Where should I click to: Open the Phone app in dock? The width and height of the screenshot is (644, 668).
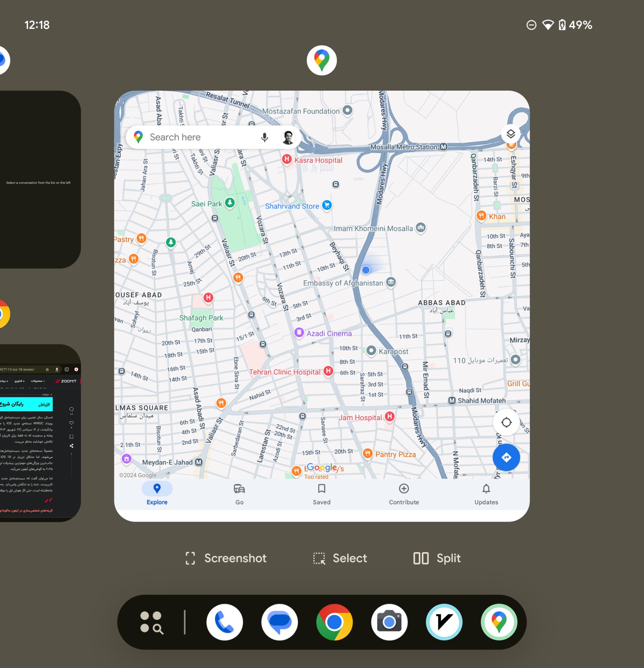pyautogui.click(x=224, y=622)
